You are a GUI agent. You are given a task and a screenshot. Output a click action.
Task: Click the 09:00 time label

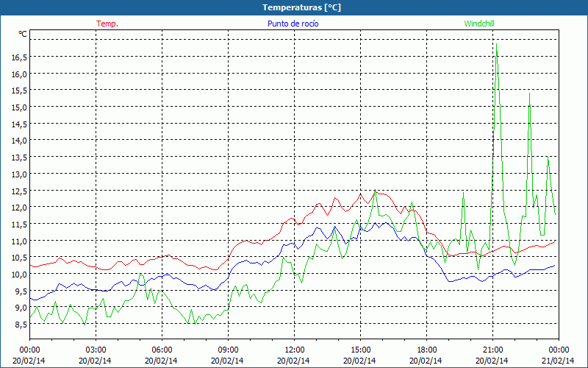228,350
